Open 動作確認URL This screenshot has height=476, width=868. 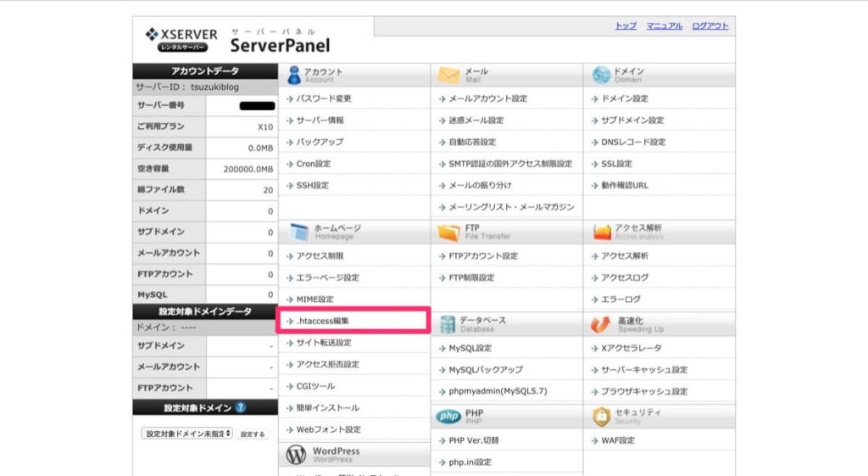pos(625,185)
